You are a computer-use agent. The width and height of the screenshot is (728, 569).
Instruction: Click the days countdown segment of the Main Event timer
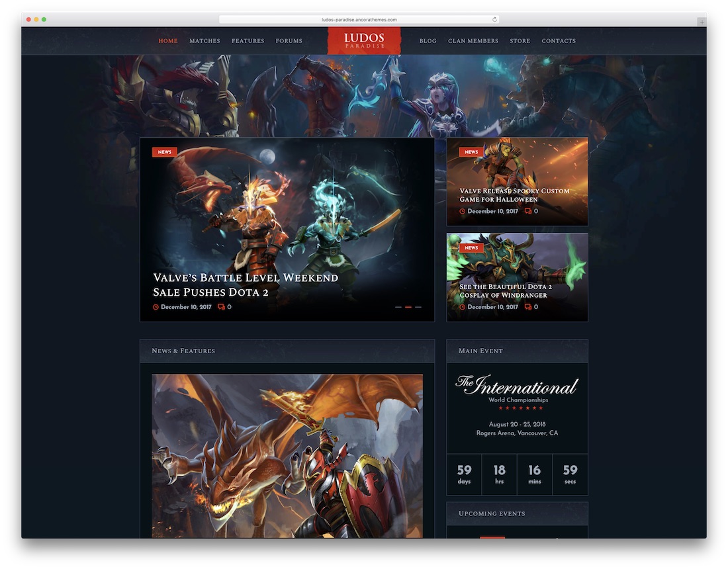(x=464, y=474)
